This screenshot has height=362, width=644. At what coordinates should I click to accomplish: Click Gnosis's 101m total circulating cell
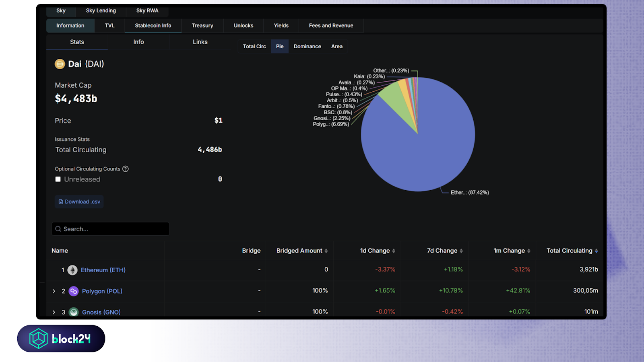point(591,312)
